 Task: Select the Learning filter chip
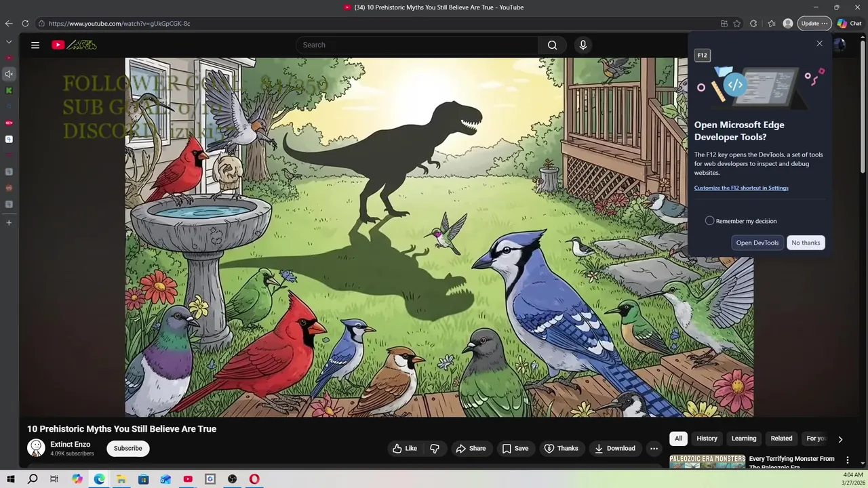(x=744, y=439)
